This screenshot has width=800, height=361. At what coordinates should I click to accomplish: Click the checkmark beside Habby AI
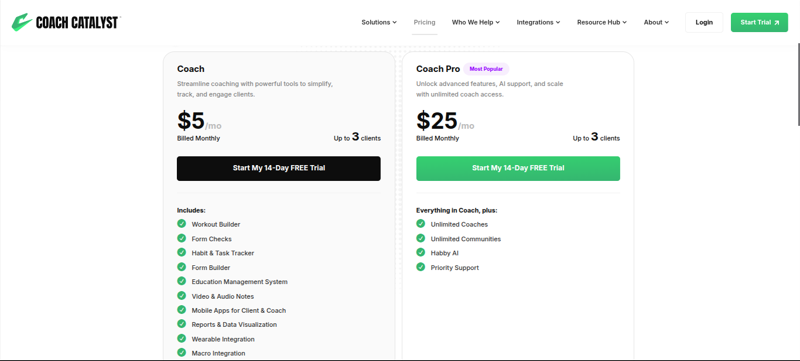420,252
